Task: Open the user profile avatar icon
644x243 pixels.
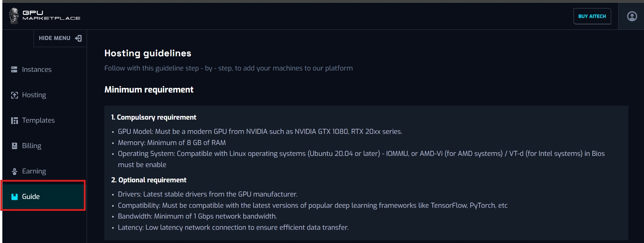Action: click(632, 16)
